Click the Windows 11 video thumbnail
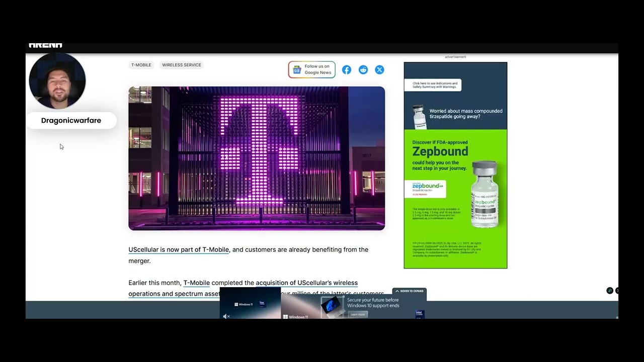644x362 pixels. pyautogui.click(x=250, y=303)
